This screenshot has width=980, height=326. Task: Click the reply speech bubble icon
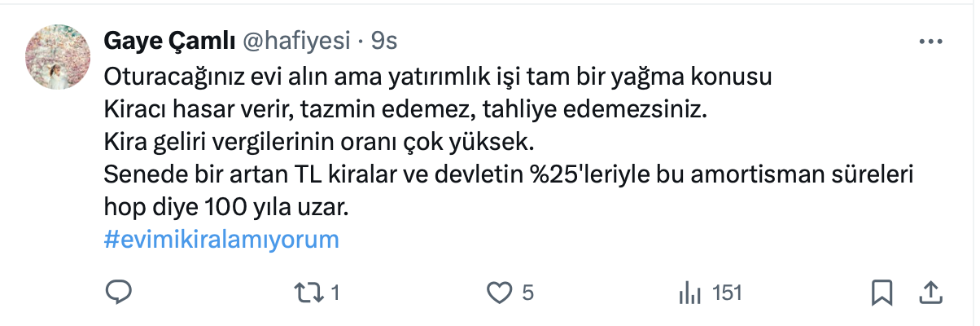click(119, 293)
